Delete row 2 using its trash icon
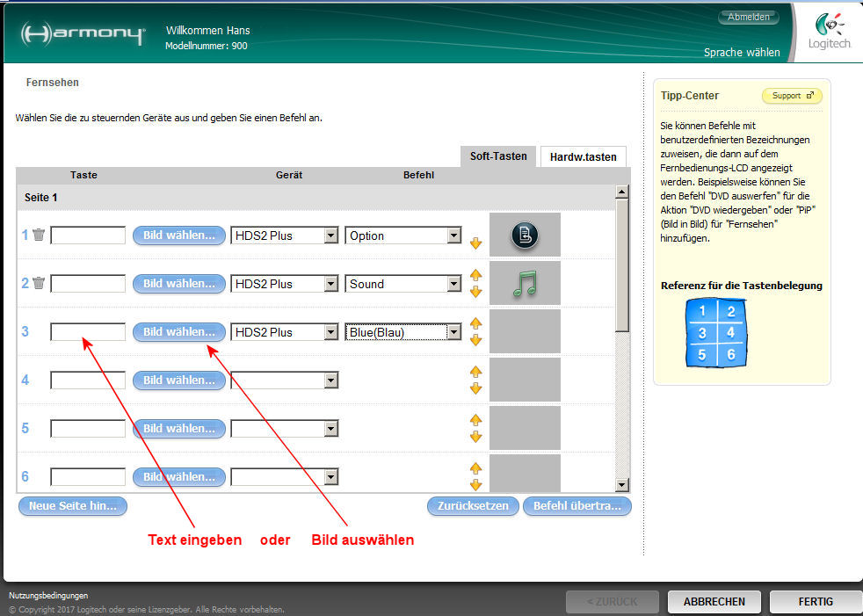This screenshot has width=863, height=616. point(39,283)
